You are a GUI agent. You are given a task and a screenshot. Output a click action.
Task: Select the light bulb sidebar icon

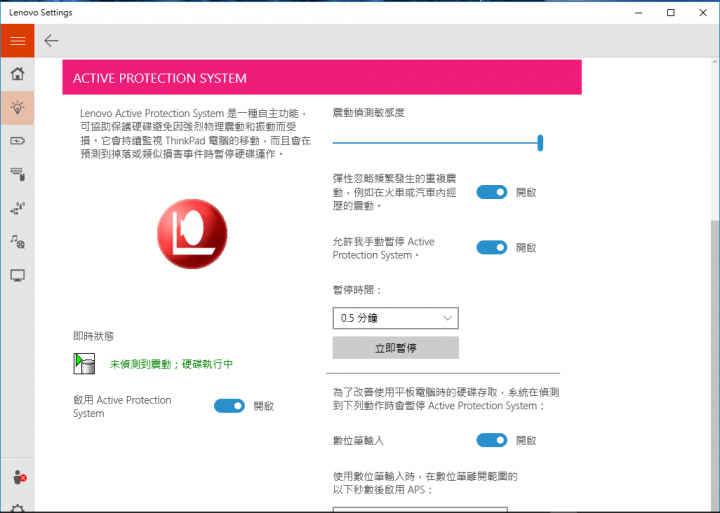click(17, 108)
